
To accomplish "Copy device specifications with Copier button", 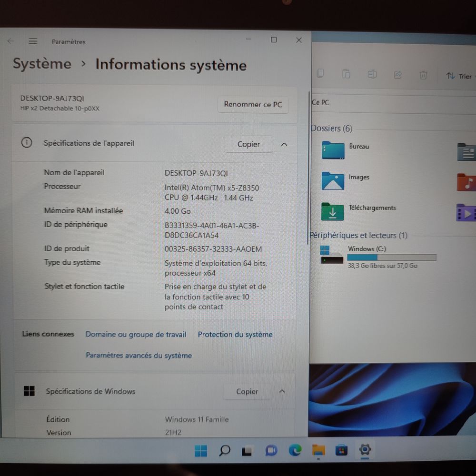I will click(x=248, y=144).
